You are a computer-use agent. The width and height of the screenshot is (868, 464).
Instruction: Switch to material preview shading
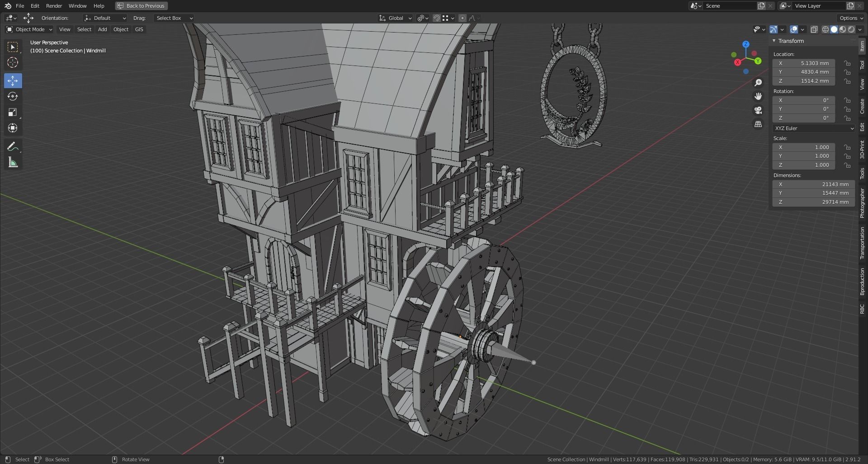click(x=843, y=29)
